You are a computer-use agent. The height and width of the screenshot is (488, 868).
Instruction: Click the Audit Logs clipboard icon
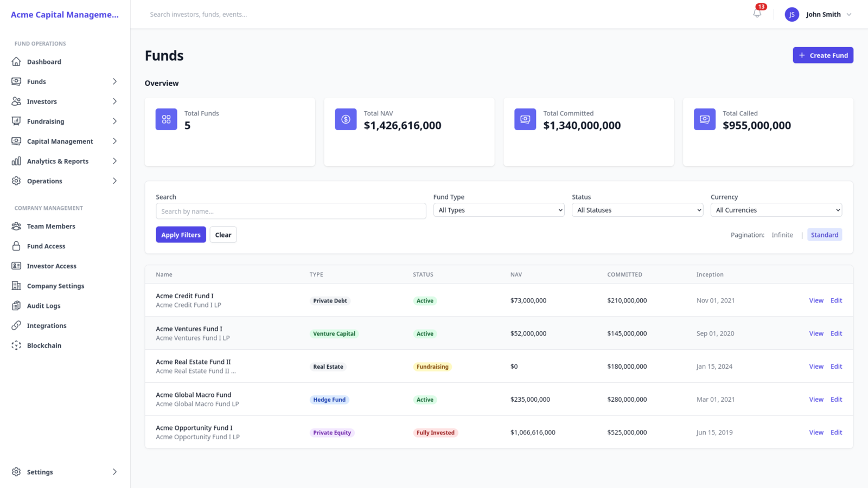click(16, 306)
